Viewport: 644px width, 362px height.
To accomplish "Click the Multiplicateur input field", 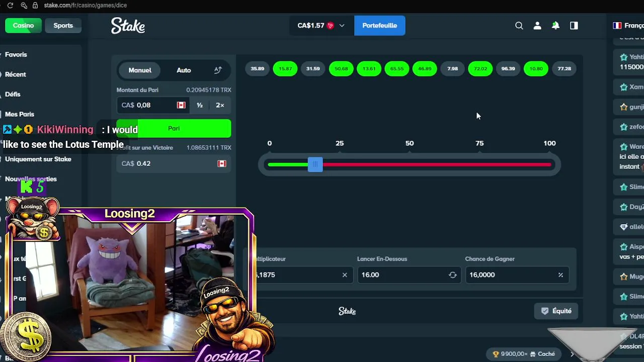I will pos(301,275).
